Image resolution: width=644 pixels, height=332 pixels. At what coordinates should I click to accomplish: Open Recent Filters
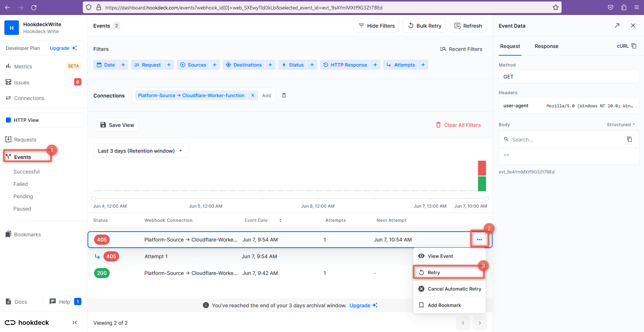pos(461,49)
